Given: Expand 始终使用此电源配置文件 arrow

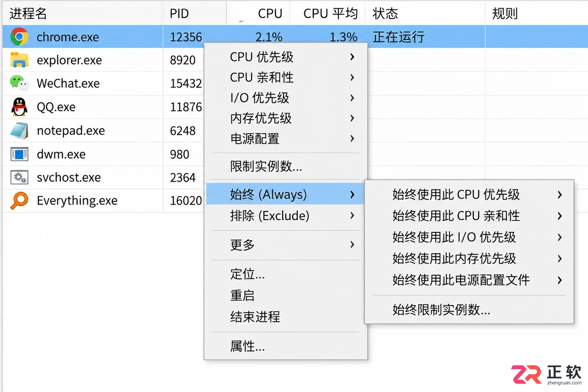Looking at the screenshot, I should pyautogui.click(x=560, y=280).
